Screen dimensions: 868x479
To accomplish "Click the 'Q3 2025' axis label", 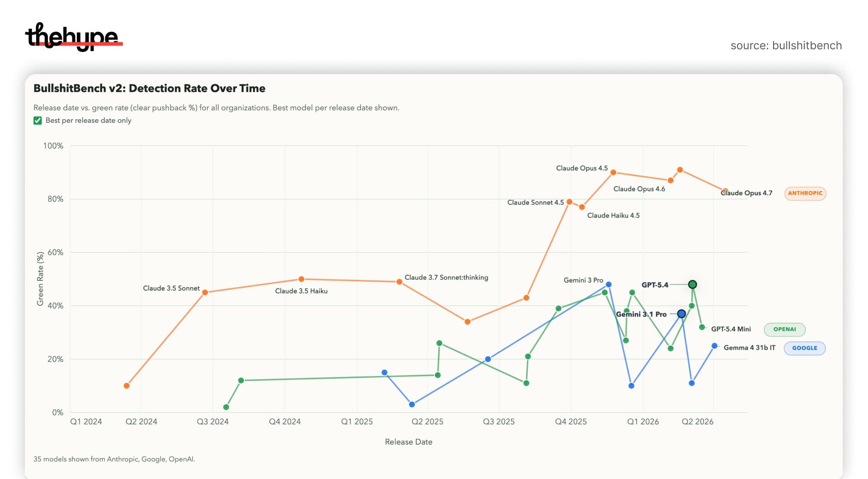I will coord(499,422).
